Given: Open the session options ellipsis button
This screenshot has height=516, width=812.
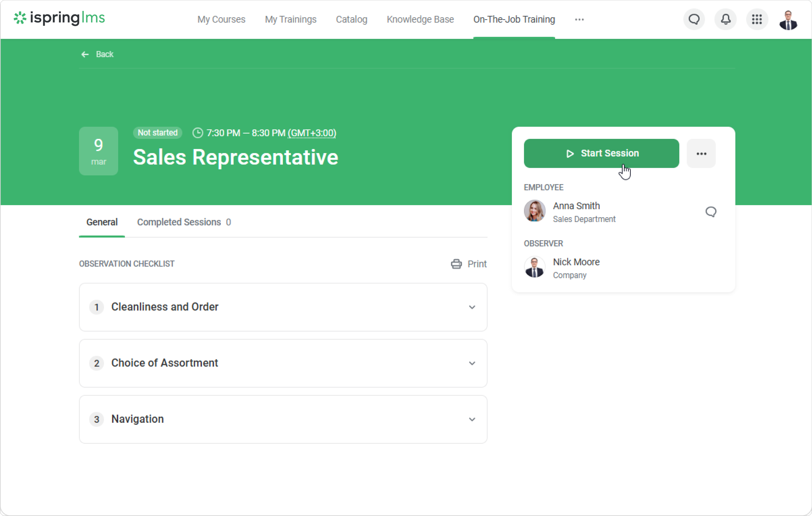Looking at the screenshot, I should tap(701, 154).
